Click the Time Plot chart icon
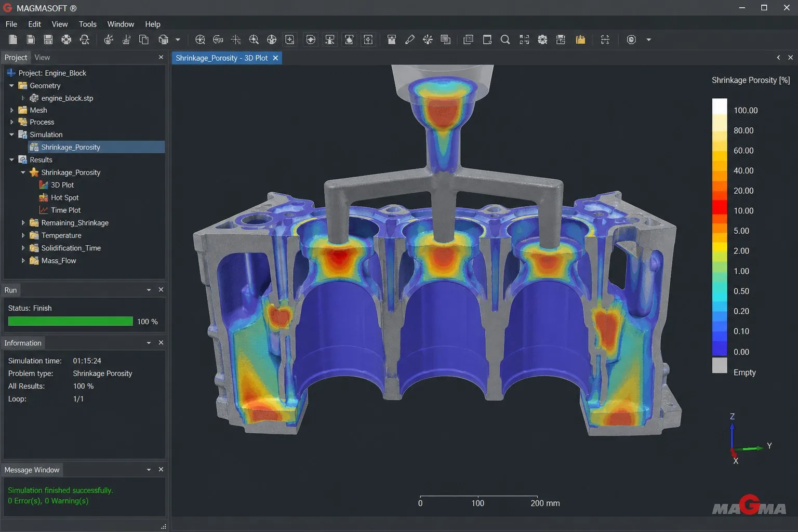798x532 pixels. pos(44,210)
